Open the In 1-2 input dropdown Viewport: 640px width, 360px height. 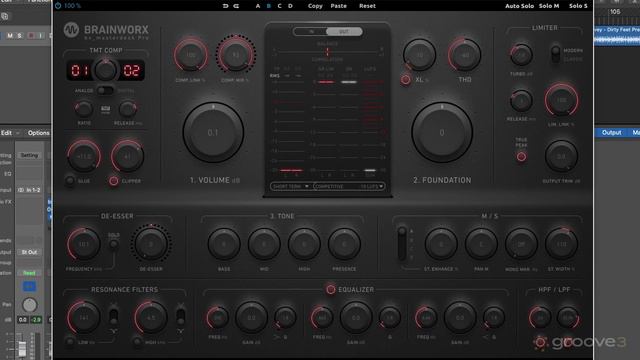point(29,190)
